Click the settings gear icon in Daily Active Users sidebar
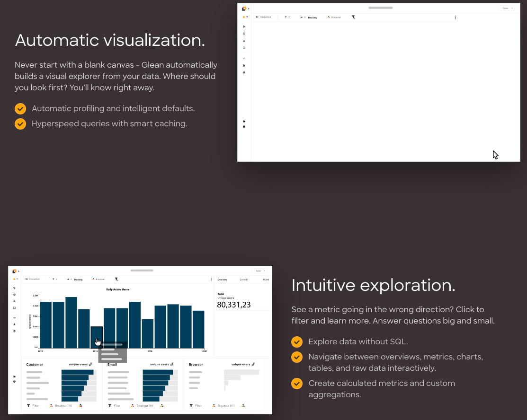The image size is (527, 420). (x=14, y=331)
